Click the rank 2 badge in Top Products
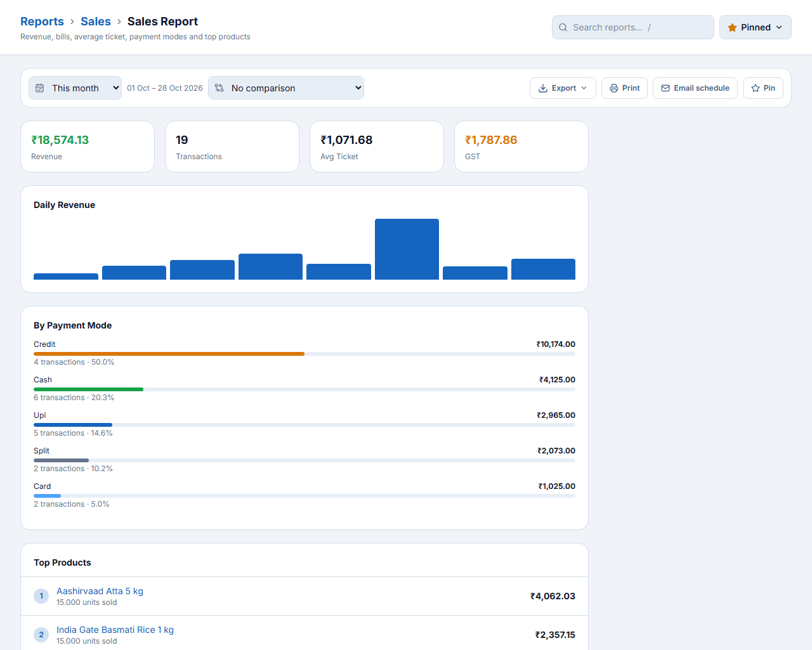The height and width of the screenshot is (650, 812). point(41,635)
